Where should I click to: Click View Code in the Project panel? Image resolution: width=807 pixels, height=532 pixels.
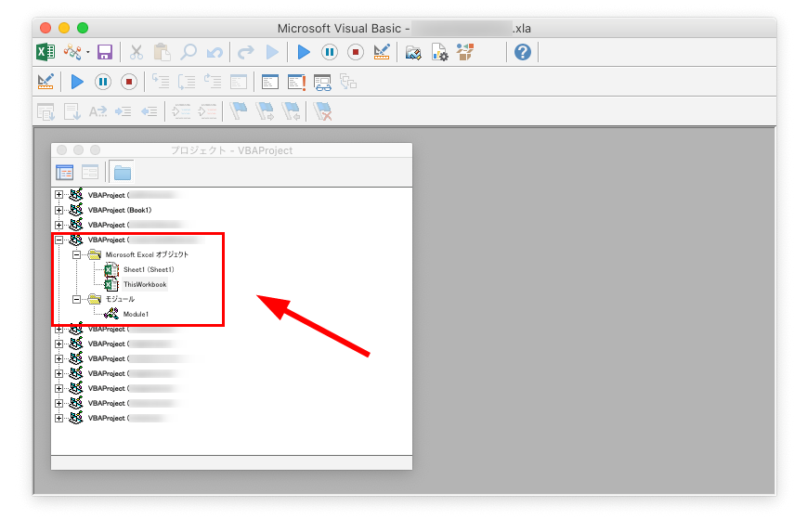pos(64,173)
